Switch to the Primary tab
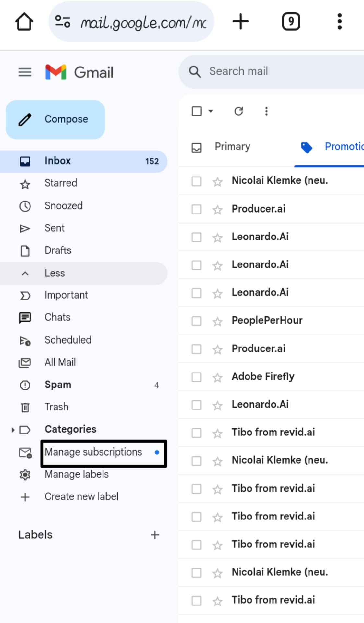The width and height of the screenshot is (364, 623). [232, 147]
